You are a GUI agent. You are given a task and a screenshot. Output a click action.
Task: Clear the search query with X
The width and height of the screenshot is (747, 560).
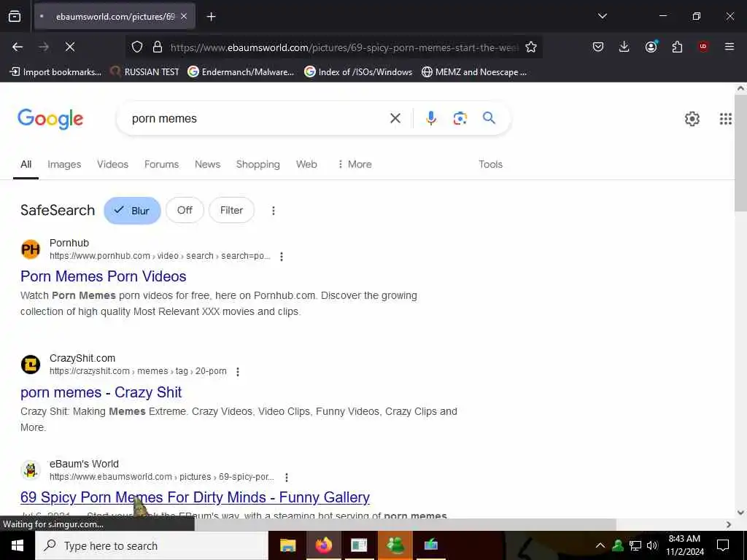(395, 118)
